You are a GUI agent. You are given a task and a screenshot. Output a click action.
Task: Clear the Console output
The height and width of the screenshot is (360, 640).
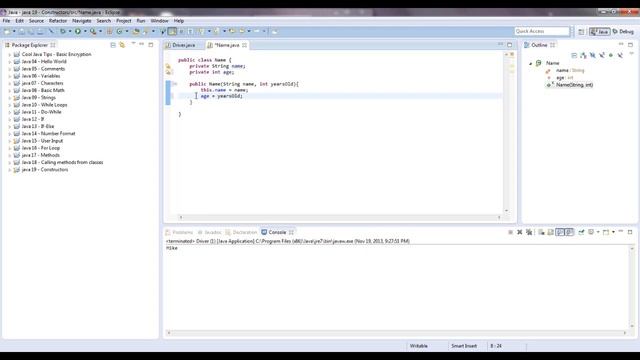click(x=541, y=232)
